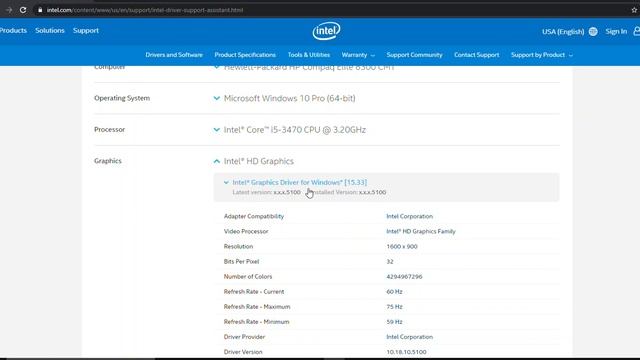640x360 pixels.
Task: Open Intel Graphics Driver for Windows link
Action: [x=300, y=182]
